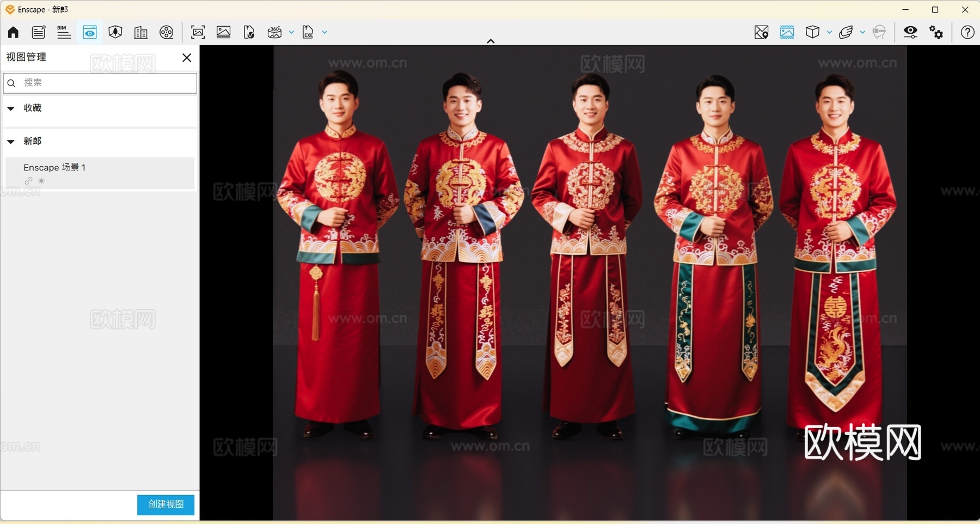Select the cube projection view icon
This screenshot has height=524, width=980.
(x=812, y=32)
